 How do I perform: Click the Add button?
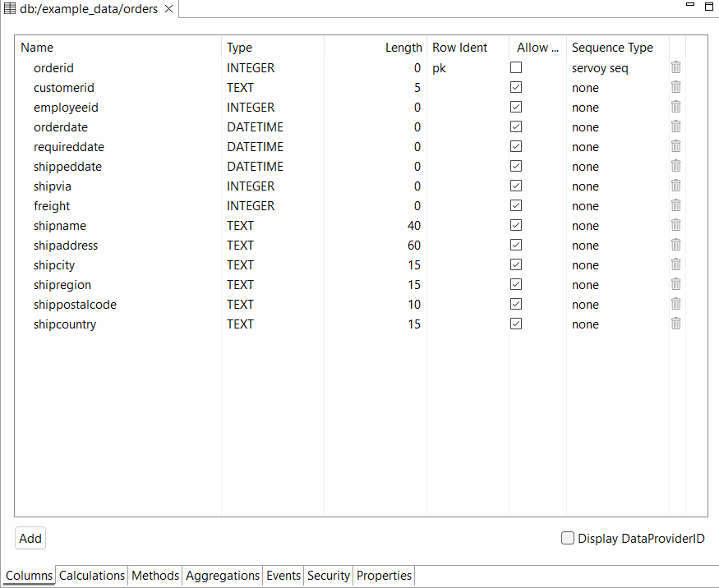click(x=30, y=539)
